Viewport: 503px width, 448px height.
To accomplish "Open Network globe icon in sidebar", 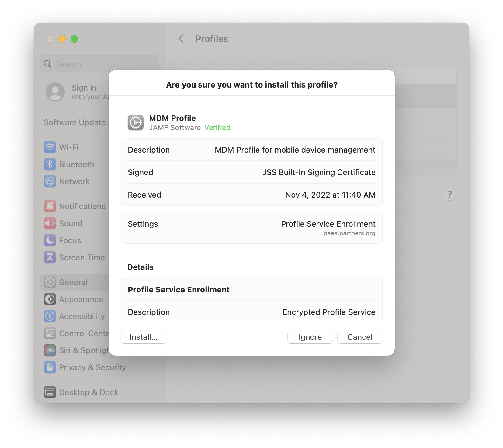I will [50, 181].
